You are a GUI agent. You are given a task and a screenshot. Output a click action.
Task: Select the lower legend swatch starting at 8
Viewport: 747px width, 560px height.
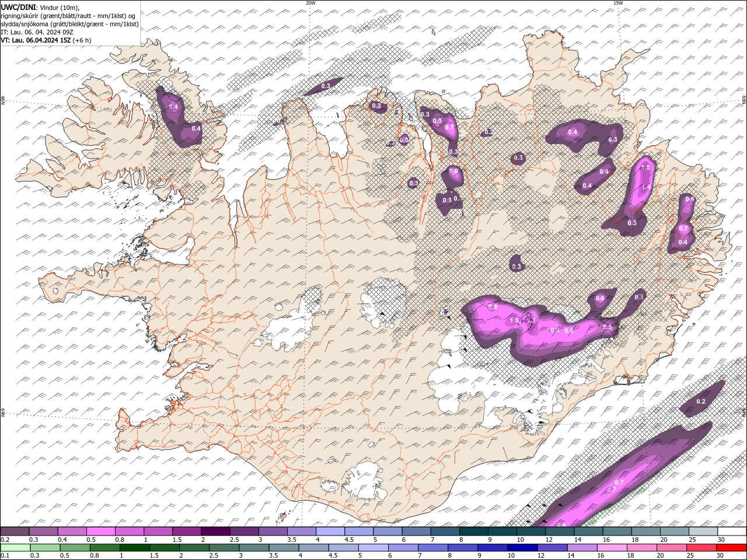[463, 548]
